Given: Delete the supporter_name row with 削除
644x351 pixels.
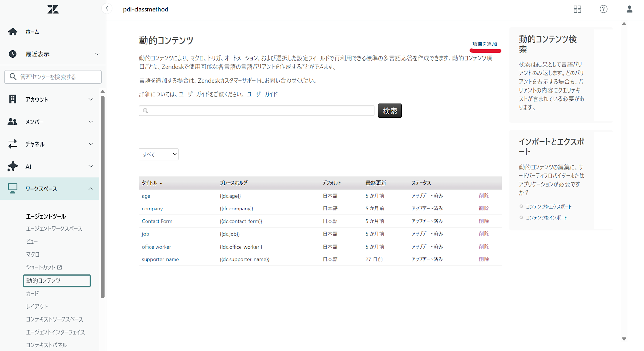Looking at the screenshot, I should (x=484, y=259).
